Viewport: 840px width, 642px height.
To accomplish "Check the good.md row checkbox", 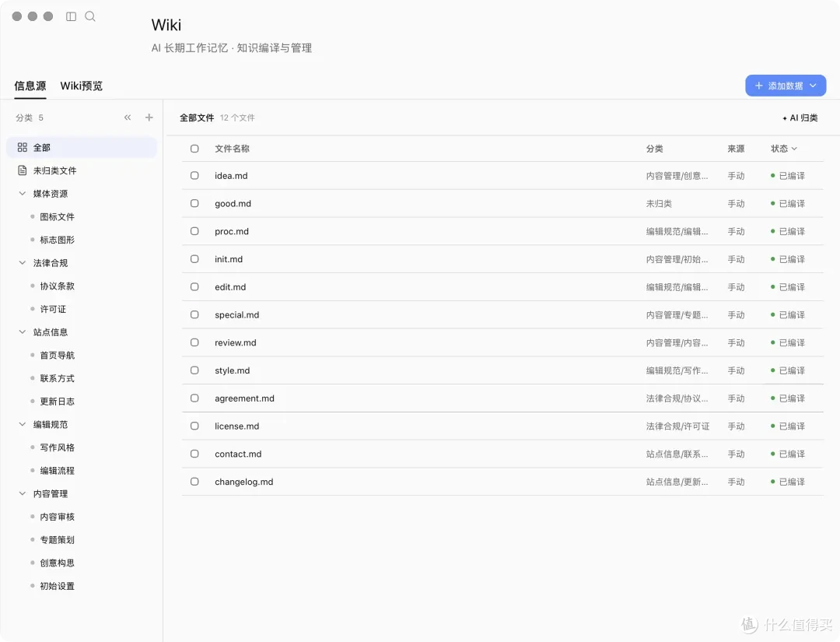I will (194, 203).
